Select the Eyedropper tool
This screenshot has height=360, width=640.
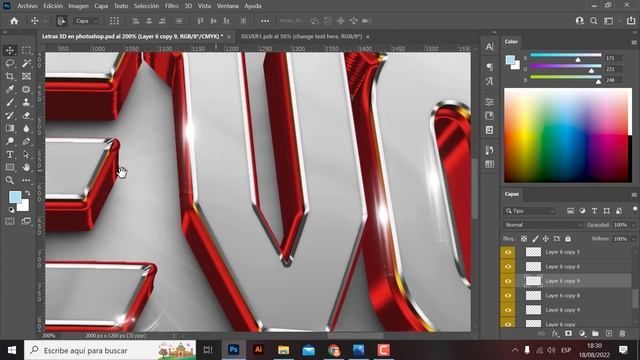(10, 89)
